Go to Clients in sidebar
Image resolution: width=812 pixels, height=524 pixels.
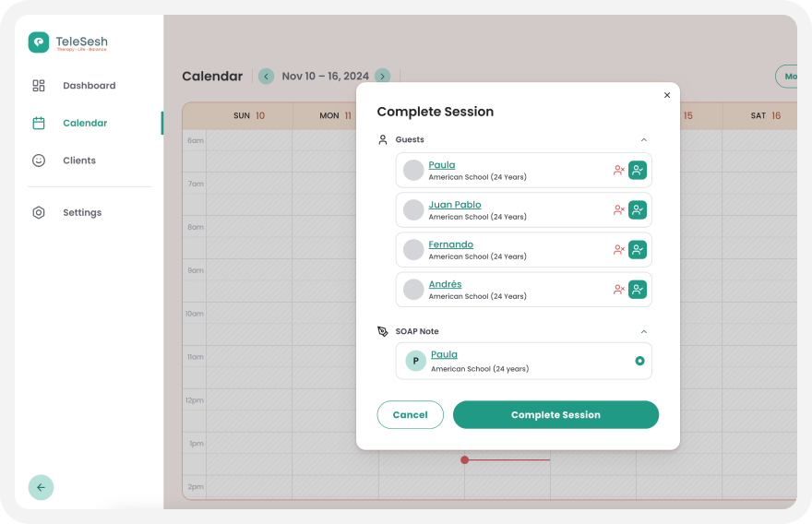click(78, 161)
